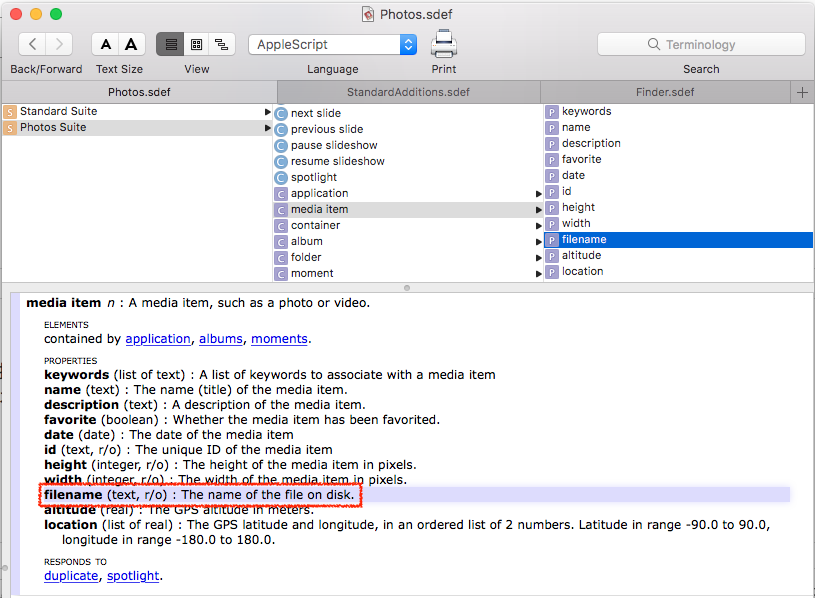This screenshot has height=598, width=815.
Task: Switch to StandardAdditions.sdef tab
Action: 409,92
